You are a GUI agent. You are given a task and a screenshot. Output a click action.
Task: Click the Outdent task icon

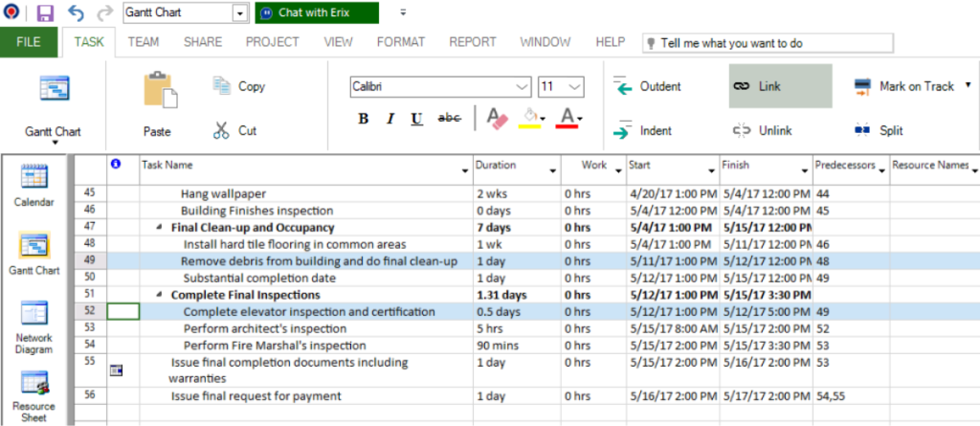[x=622, y=86]
